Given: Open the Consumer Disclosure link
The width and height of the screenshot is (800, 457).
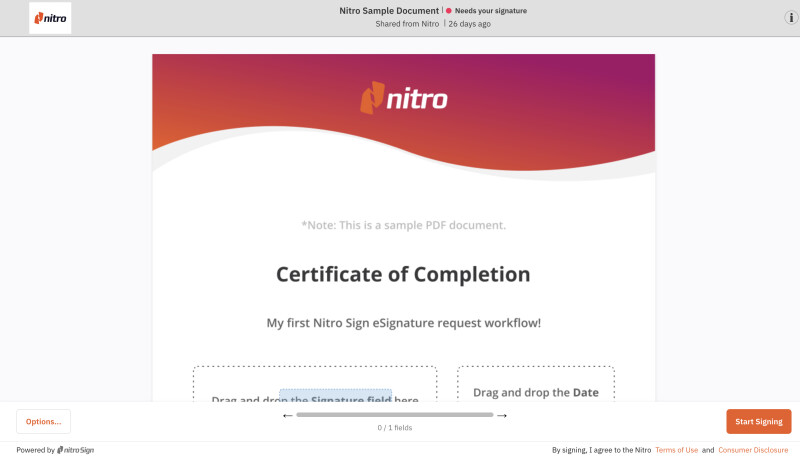Looking at the screenshot, I should click(753, 450).
